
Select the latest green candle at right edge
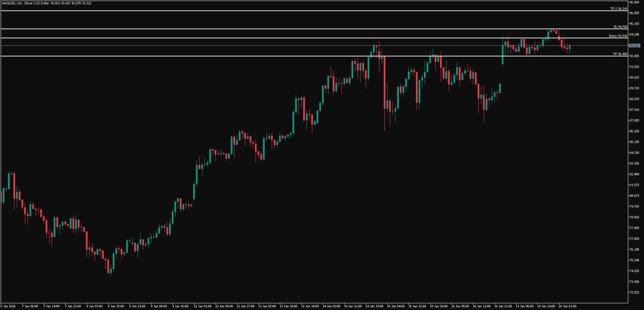tap(570, 47)
